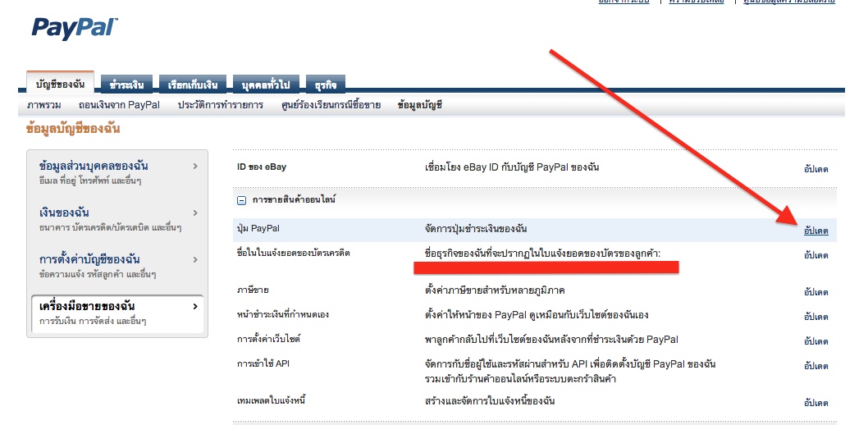Viewport: 868px width, 425px height.
Task: Click description สร้างและจัดการใบแจ้งหนี้ของฉัน
Action: pyautogui.click(x=489, y=400)
